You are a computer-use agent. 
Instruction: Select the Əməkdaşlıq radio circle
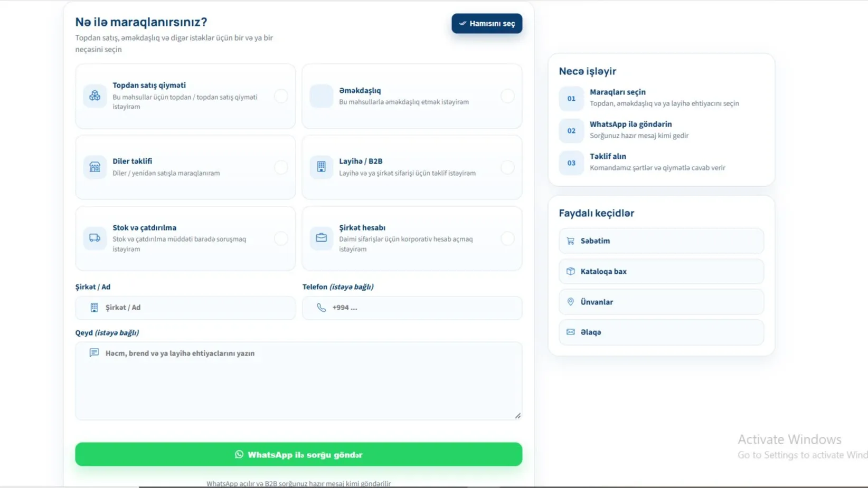[x=507, y=96]
